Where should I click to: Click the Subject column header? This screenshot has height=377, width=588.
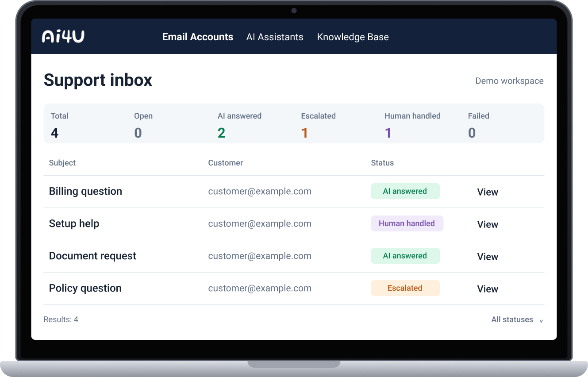click(62, 163)
